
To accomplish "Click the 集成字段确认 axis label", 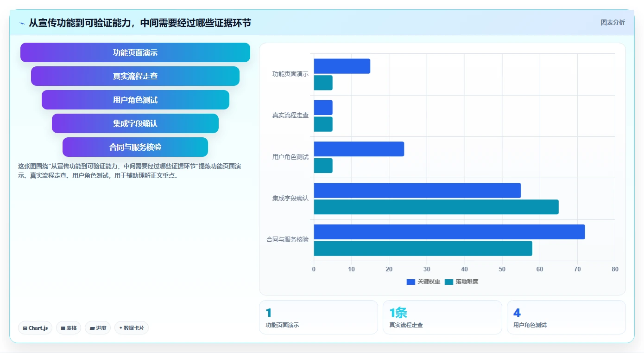I will [x=290, y=199].
